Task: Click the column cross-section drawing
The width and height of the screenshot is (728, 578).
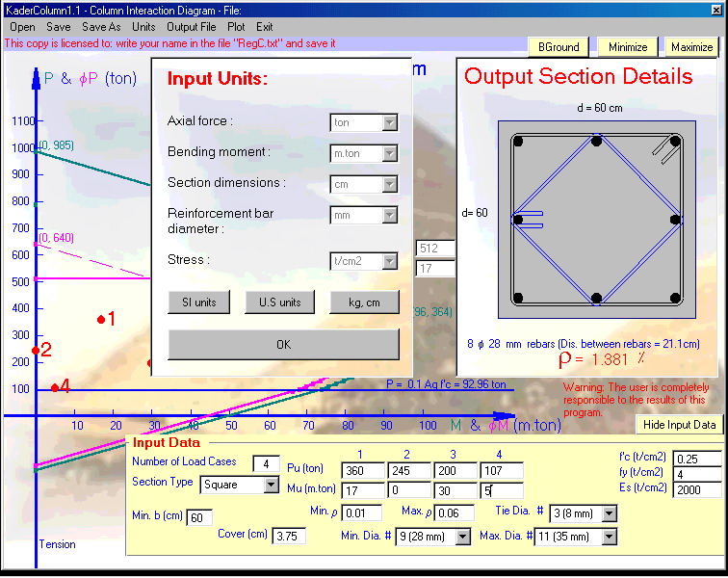Action: click(596, 220)
